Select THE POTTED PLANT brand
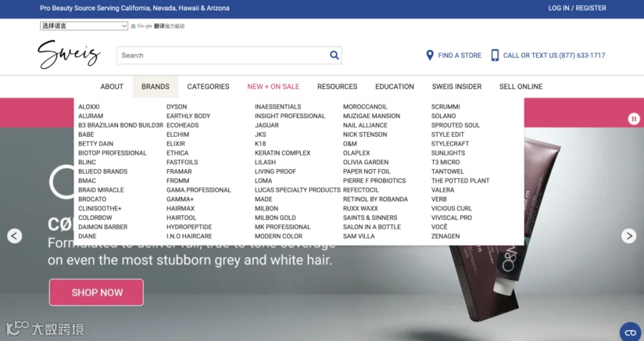644x341 pixels. tap(460, 181)
